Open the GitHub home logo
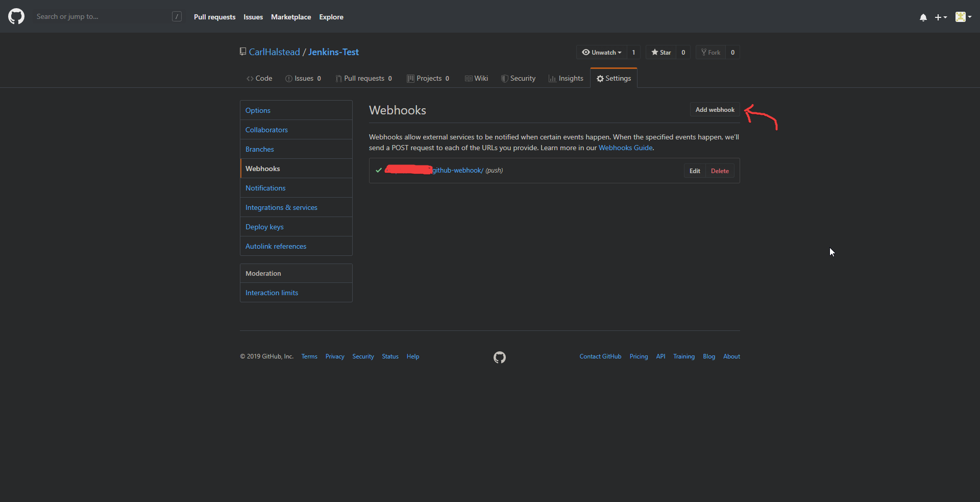980x502 pixels. pos(16,16)
